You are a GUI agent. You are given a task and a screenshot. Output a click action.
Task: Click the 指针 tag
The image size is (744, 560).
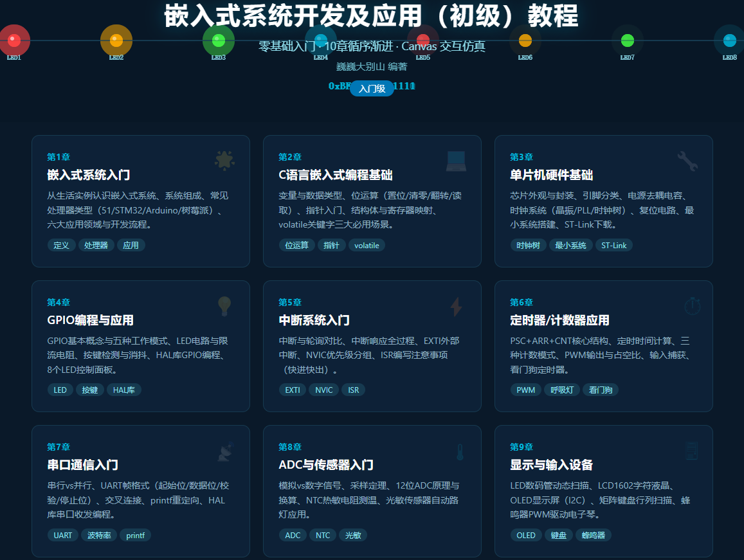[x=331, y=246]
